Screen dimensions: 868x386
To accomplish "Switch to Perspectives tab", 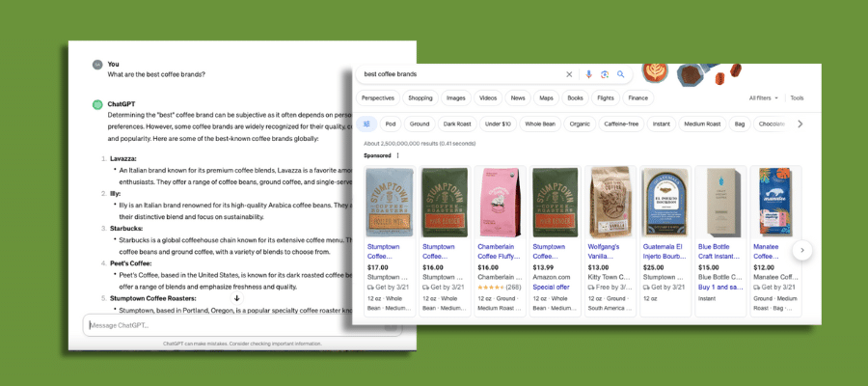I will (377, 98).
